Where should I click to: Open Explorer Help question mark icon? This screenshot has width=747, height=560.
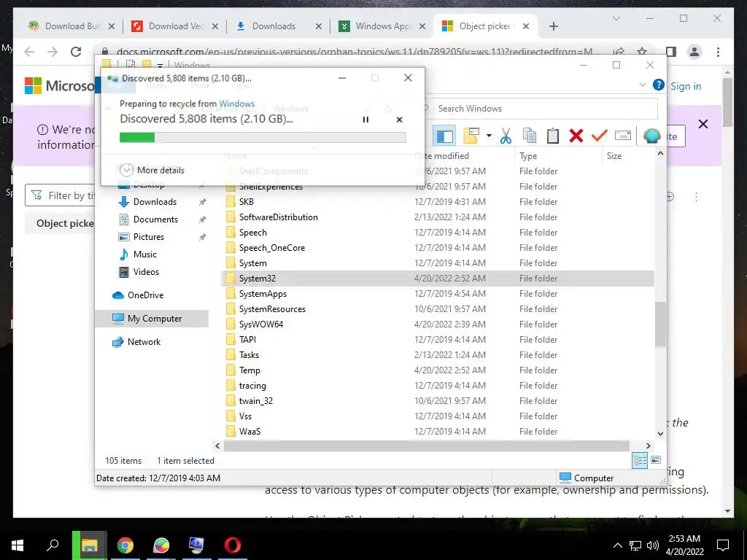[x=659, y=85]
